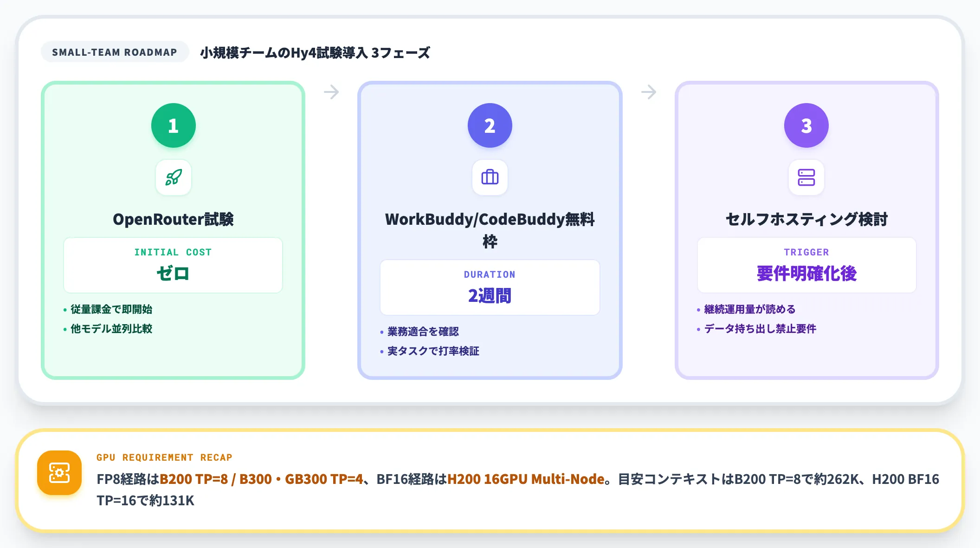Click the bullet 他モデル並列比較

point(111,329)
